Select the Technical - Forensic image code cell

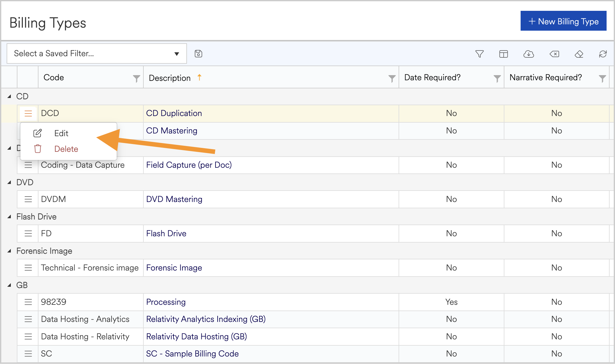pyautogui.click(x=91, y=268)
